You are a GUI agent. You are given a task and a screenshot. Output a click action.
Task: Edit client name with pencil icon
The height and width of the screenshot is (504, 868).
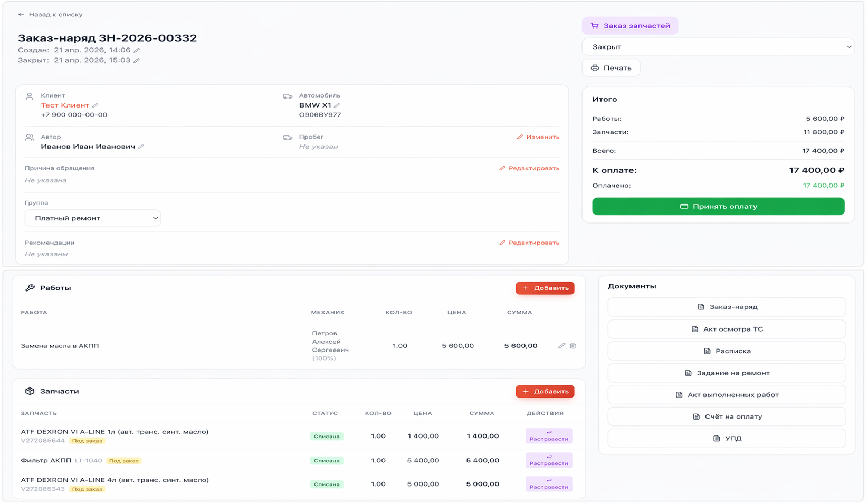pyautogui.click(x=95, y=105)
